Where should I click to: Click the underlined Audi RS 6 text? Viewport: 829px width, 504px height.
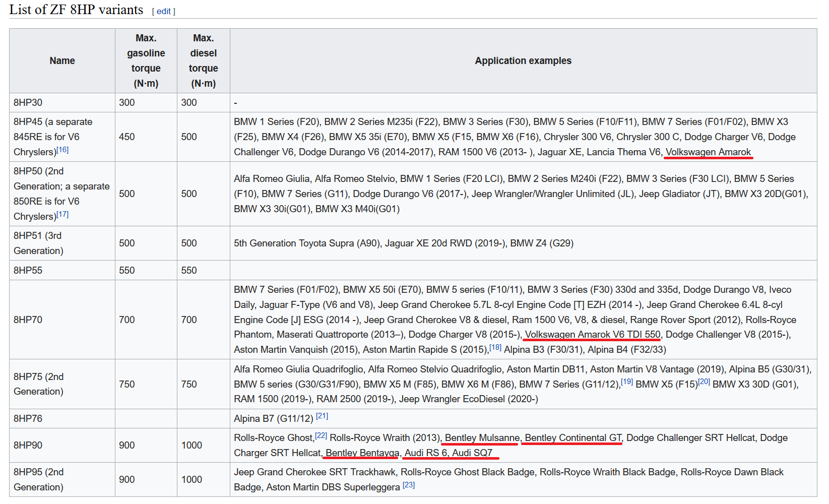[426, 453]
